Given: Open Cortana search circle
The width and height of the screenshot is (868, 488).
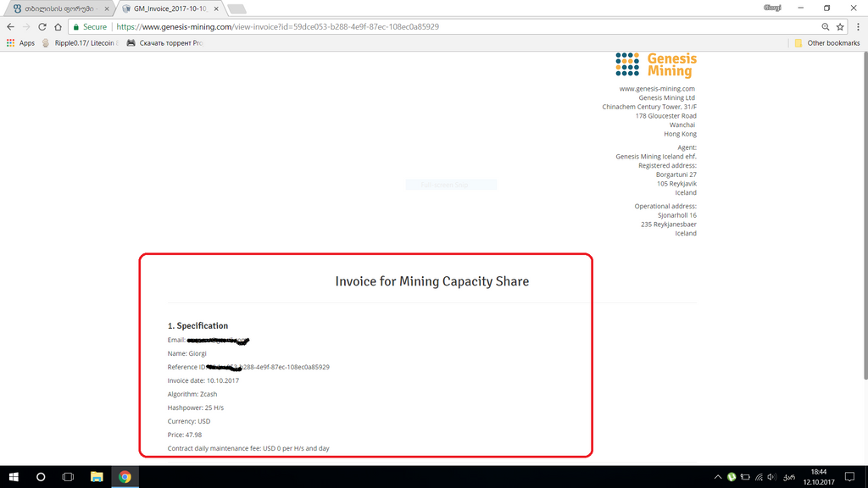Looking at the screenshot, I should tap(41, 477).
